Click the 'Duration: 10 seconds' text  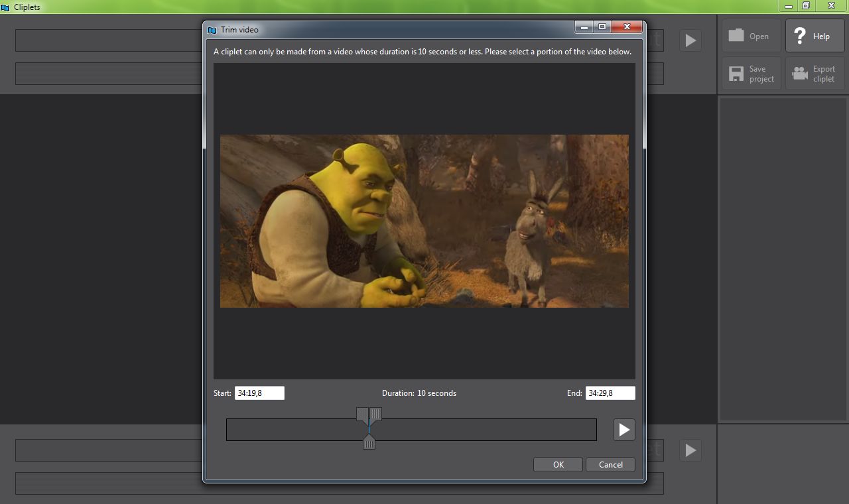click(419, 393)
